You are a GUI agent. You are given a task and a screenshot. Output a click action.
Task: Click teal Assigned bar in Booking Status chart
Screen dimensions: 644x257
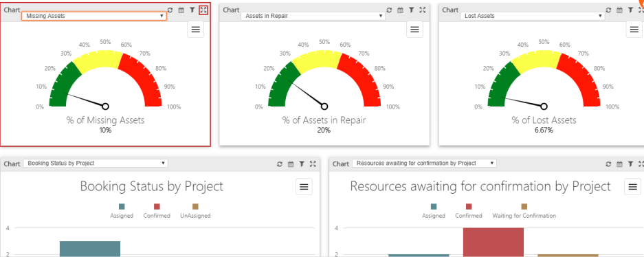tap(90, 249)
